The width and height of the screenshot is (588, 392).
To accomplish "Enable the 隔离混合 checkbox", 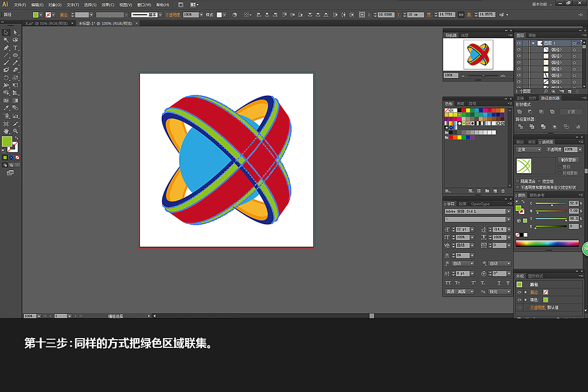I will (x=518, y=181).
